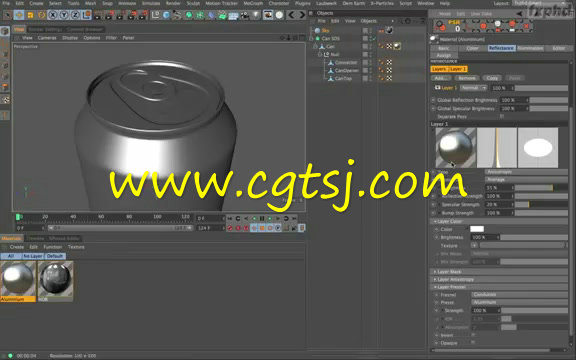Toggle the X axis lock
Screen dimensions: 576x360
coord(53,15)
